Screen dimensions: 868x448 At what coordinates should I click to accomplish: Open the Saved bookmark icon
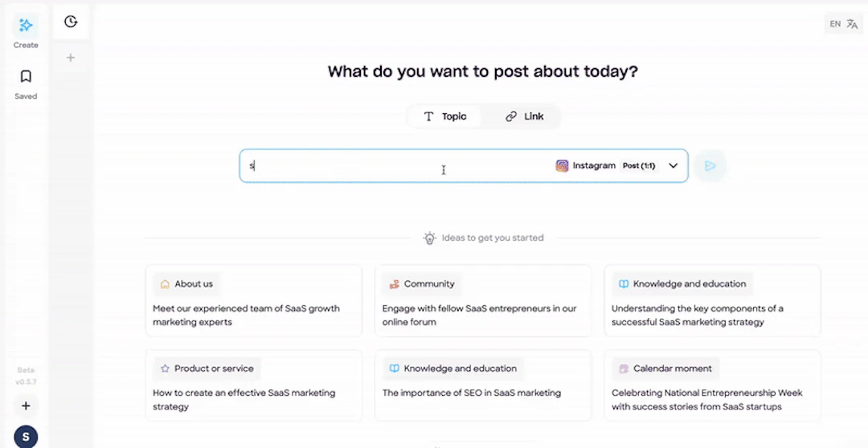[x=26, y=76]
